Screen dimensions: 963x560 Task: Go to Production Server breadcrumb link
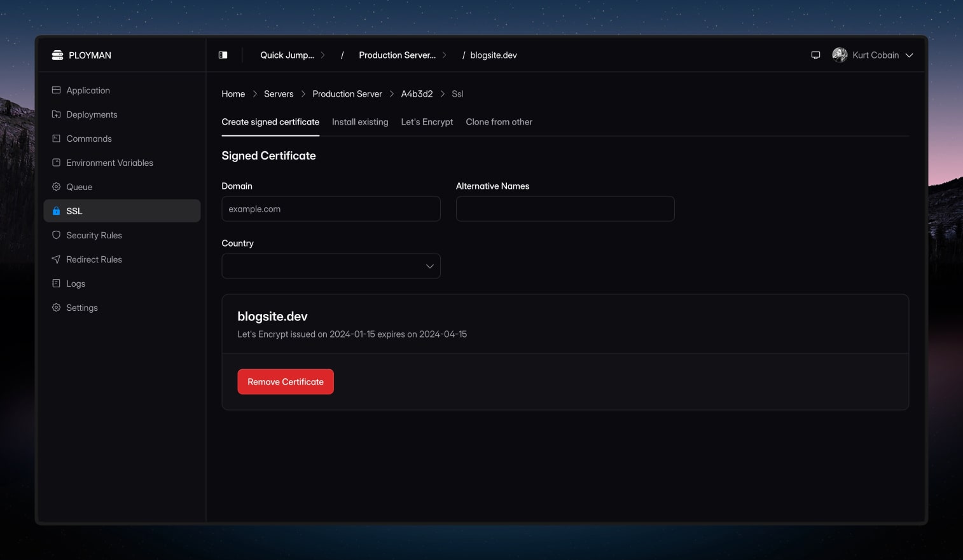pyautogui.click(x=347, y=94)
